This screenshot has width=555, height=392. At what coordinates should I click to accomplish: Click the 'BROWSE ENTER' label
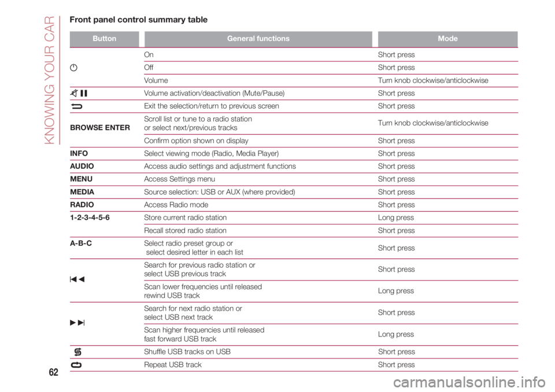(x=100, y=128)
